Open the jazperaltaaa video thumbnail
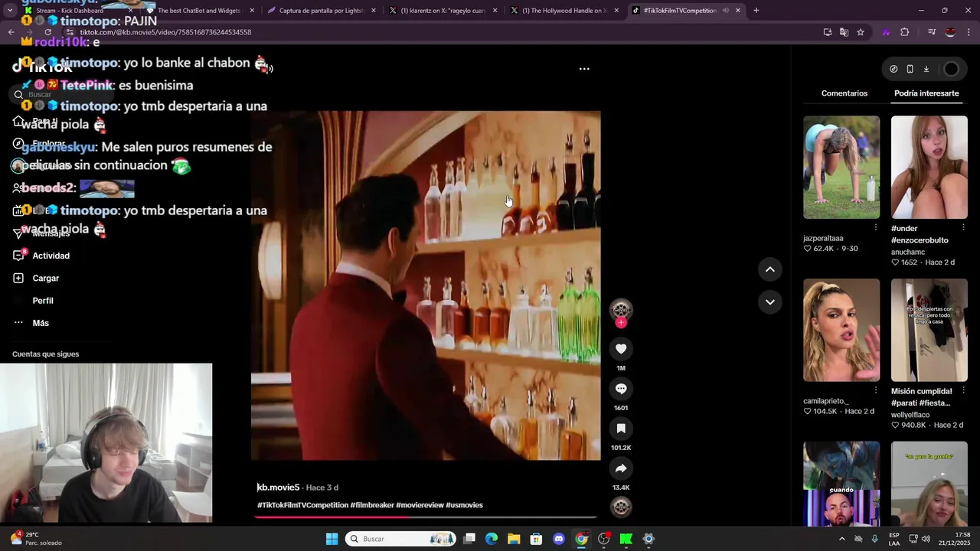The width and height of the screenshot is (980, 551). click(x=841, y=168)
